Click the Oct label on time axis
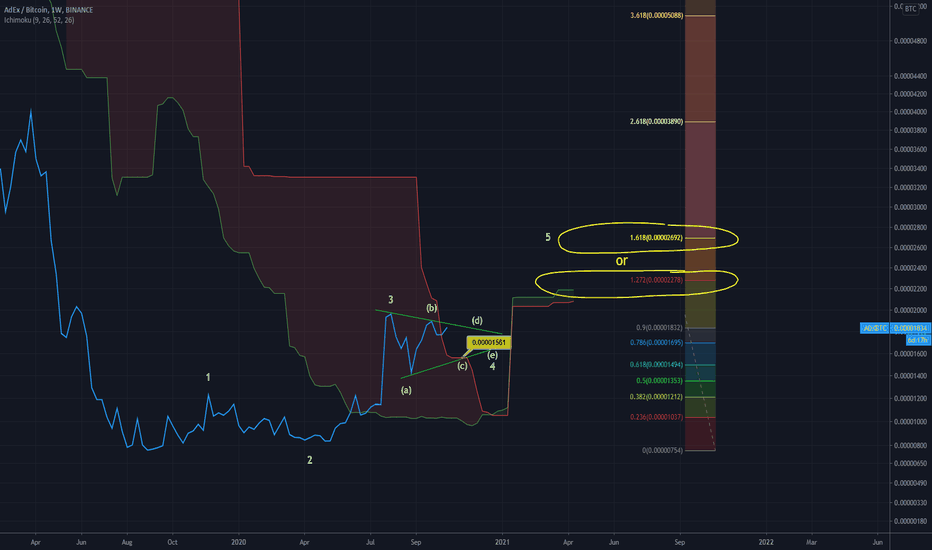This screenshot has width=932, height=550. pos(172,542)
